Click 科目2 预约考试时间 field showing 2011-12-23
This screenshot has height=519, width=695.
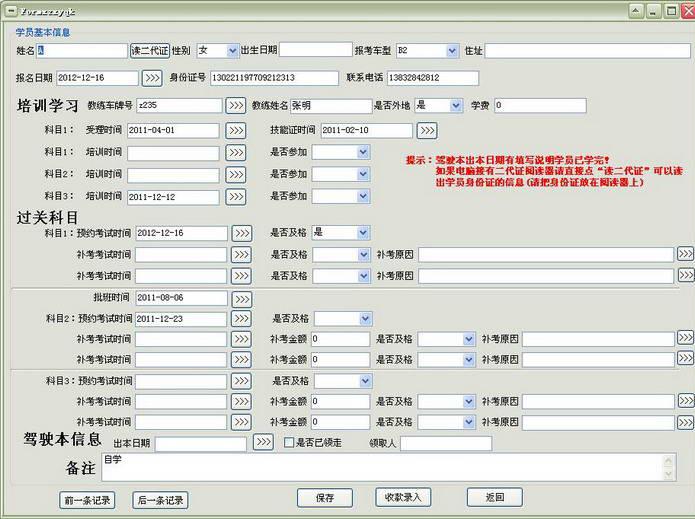[x=181, y=319]
